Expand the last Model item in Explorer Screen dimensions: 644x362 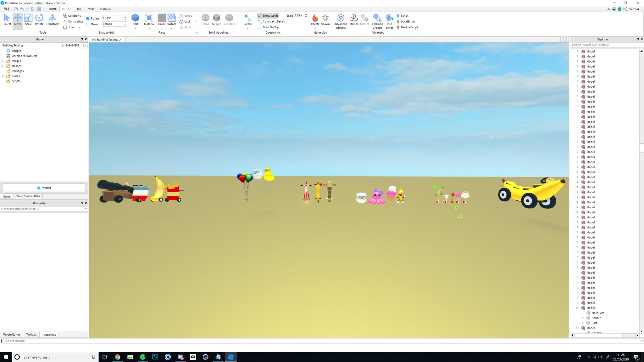click(578, 328)
